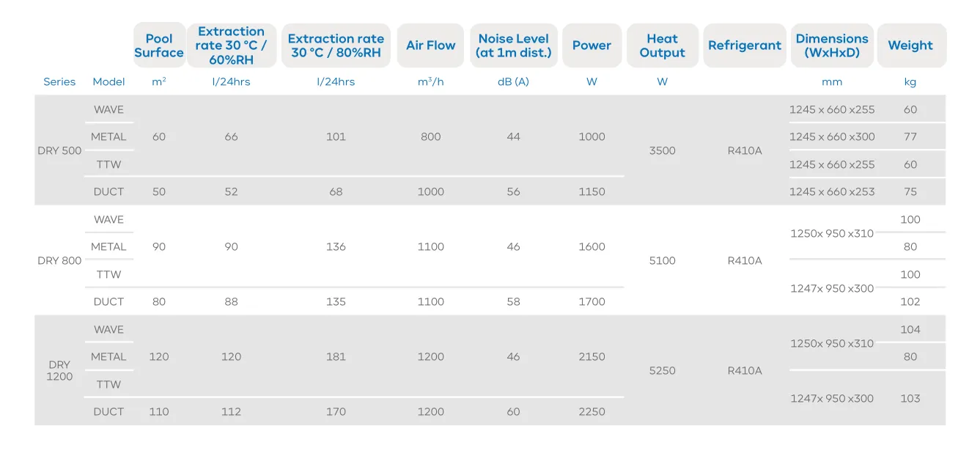Select the DRY 800 series label
980x451 pixels.
tap(59, 261)
